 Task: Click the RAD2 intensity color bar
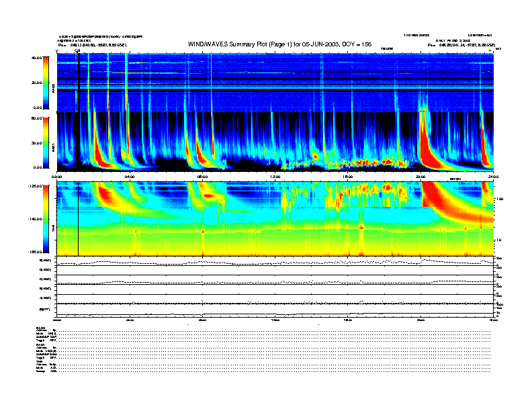[46, 83]
